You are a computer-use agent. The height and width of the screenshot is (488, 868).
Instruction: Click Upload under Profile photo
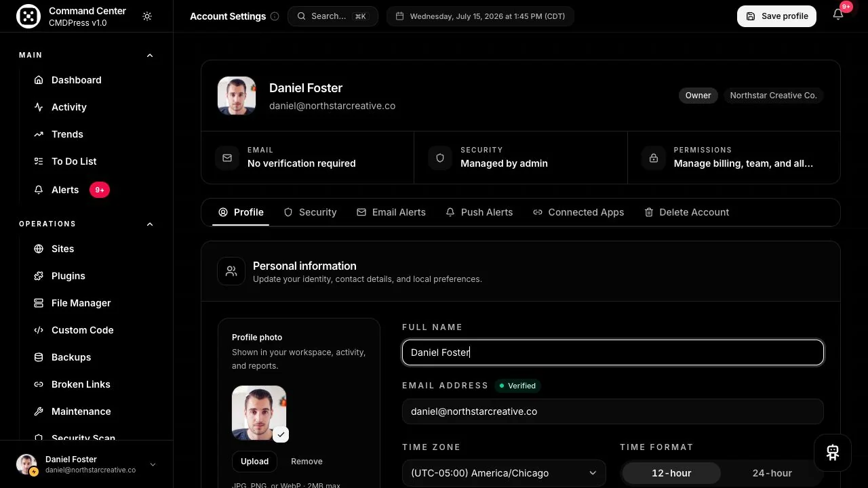point(254,462)
